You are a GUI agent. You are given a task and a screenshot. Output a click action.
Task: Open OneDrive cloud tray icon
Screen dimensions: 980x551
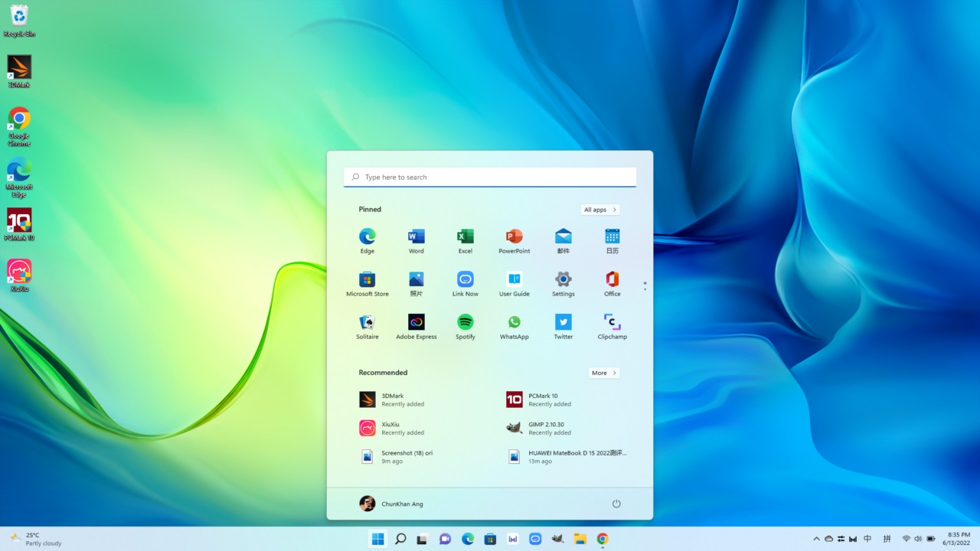click(x=828, y=539)
